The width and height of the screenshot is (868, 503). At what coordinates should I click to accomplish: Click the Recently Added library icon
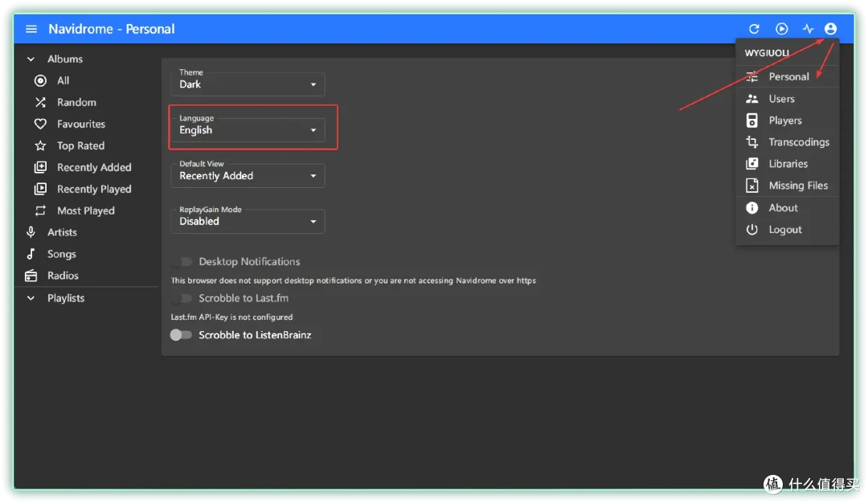point(40,167)
